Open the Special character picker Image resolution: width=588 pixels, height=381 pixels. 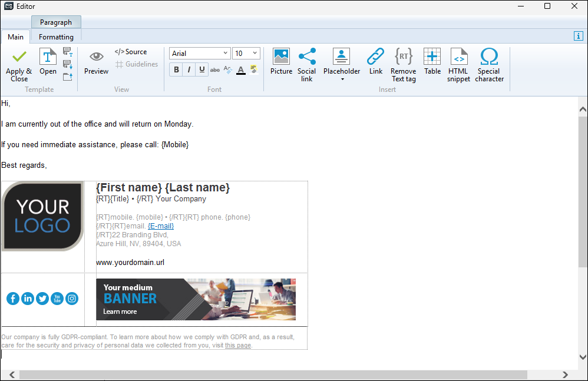pyautogui.click(x=489, y=64)
